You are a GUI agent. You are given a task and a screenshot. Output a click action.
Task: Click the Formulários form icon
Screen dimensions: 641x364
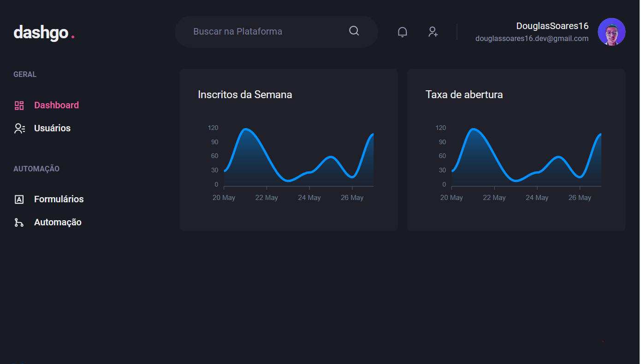coord(19,200)
